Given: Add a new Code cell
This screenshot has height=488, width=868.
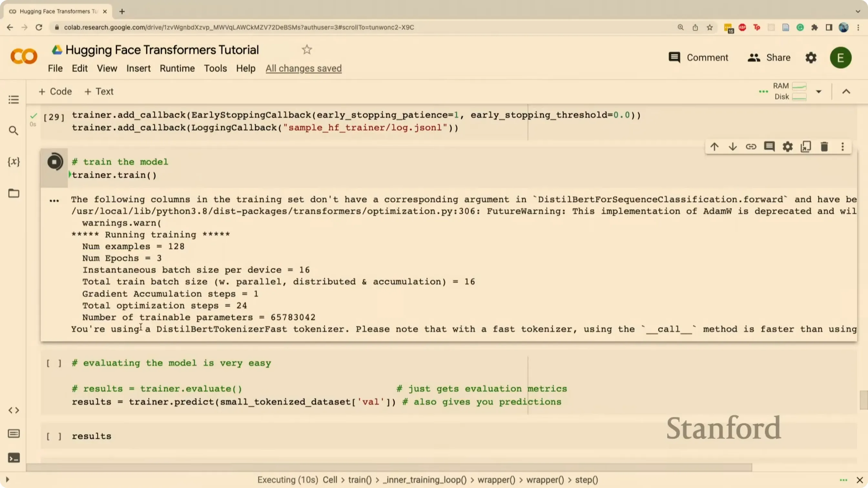Looking at the screenshot, I should tap(55, 92).
